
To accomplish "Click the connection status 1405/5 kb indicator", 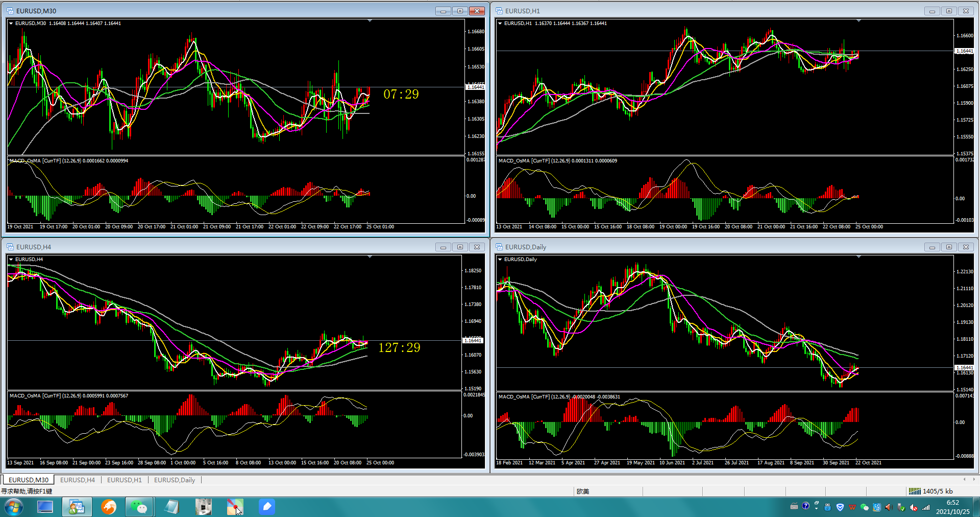I will (931, 491).
